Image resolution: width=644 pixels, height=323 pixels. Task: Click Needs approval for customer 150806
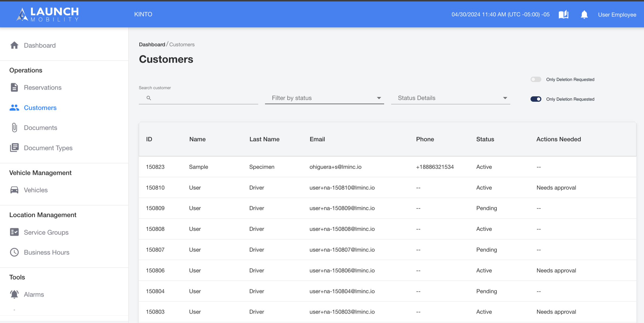coord(556,270)
